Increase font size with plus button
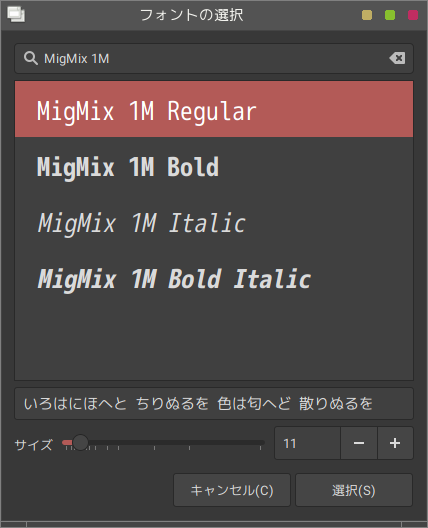This screenshot has width=428, height=528. click(395, 443)
